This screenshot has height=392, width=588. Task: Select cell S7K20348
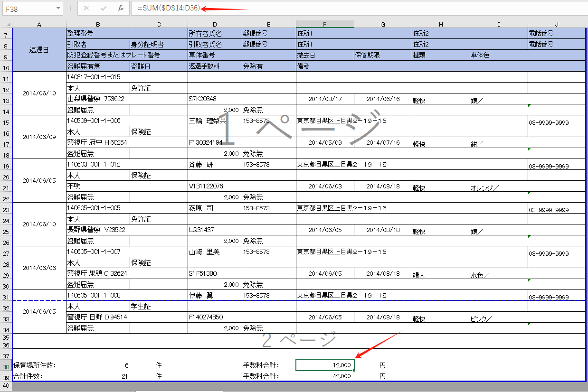coord(242,99)
